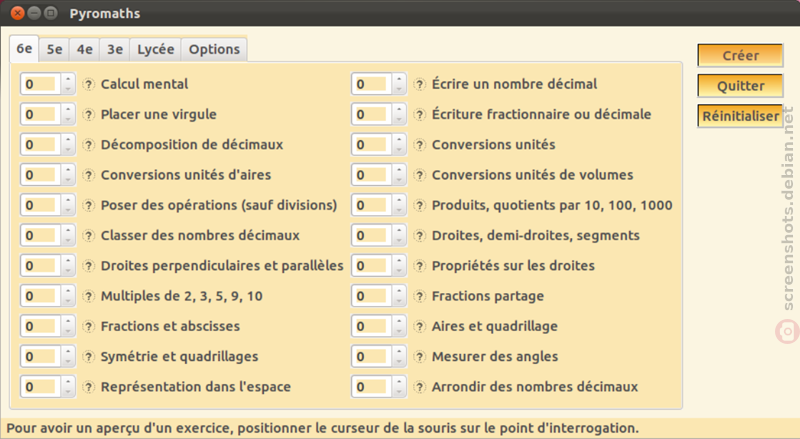Click question mark beside Conversions unités
800x439 pixels.
(419, 145)
